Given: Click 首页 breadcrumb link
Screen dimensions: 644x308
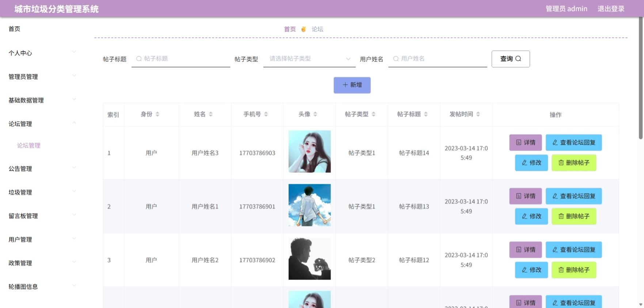Looking at the screenshot, I should [x=290, y=29].
